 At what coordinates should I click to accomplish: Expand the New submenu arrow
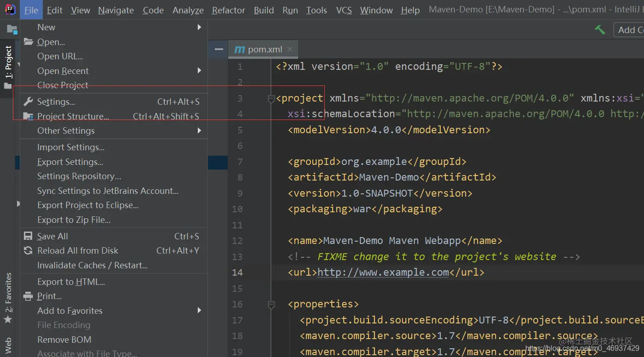(x=199, y=27)
